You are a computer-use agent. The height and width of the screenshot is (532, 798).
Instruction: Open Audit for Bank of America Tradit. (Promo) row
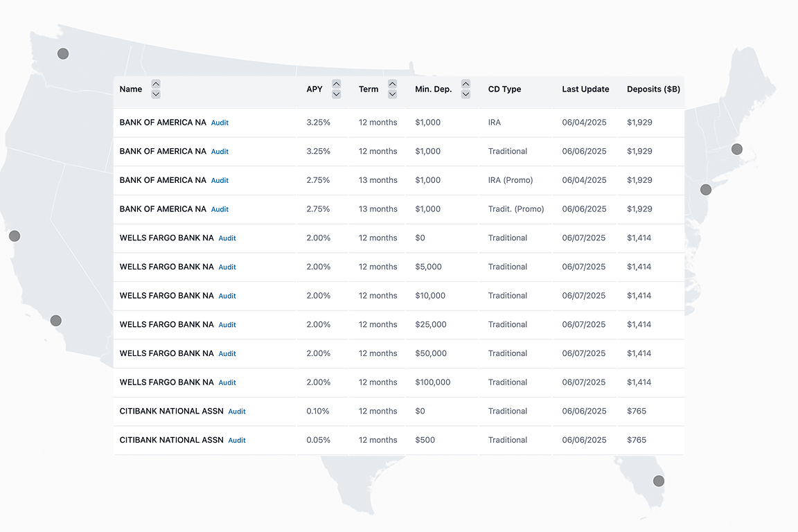click(220, 209)
